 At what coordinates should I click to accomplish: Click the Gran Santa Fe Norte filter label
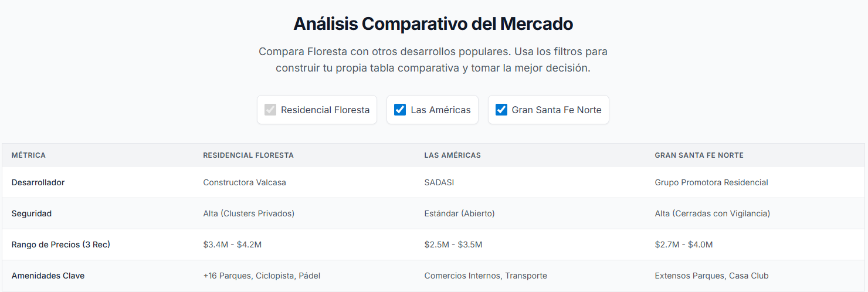coord(556,110)
